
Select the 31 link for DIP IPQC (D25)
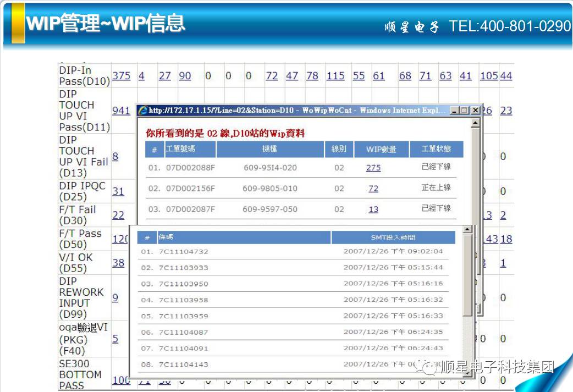(118, 191)
